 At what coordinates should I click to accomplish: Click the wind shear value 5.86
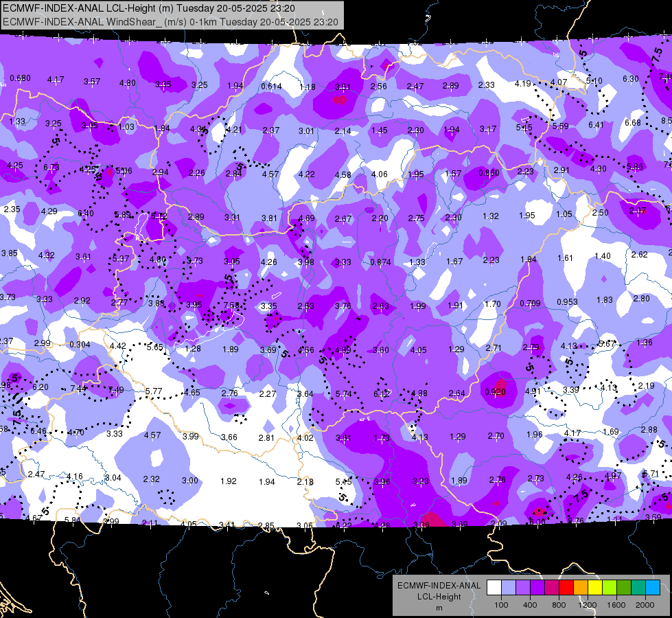click(x=635, y=167)
